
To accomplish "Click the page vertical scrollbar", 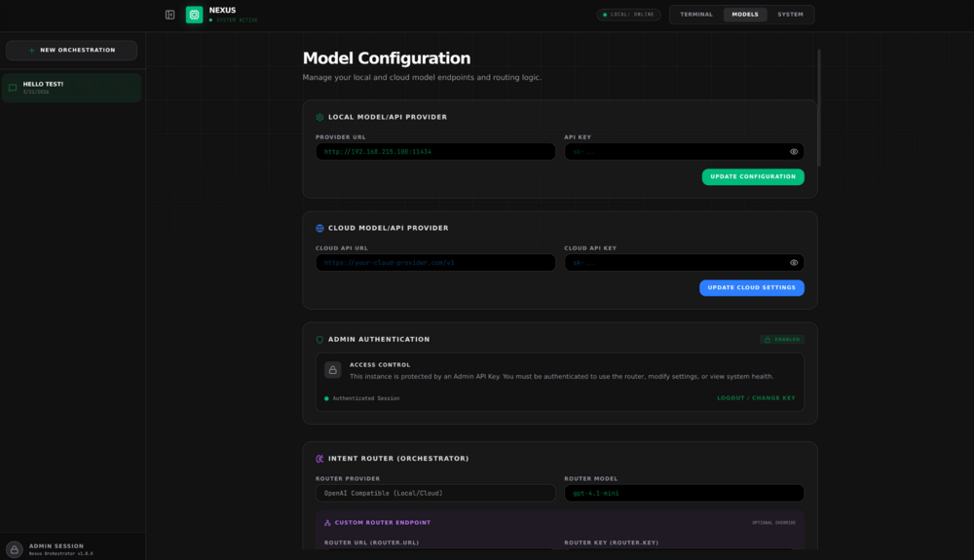I will pos(819,108).
